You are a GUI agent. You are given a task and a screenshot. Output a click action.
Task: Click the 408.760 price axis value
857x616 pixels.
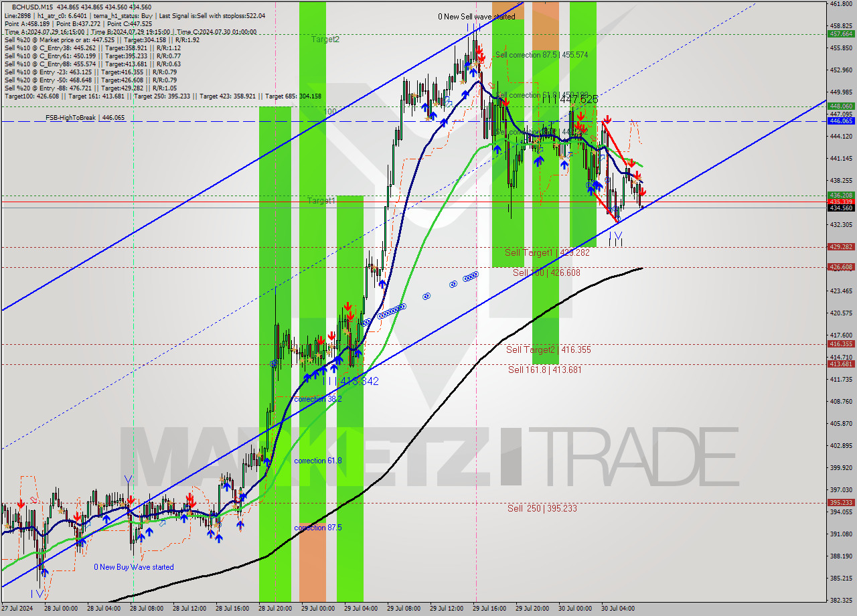841,401
